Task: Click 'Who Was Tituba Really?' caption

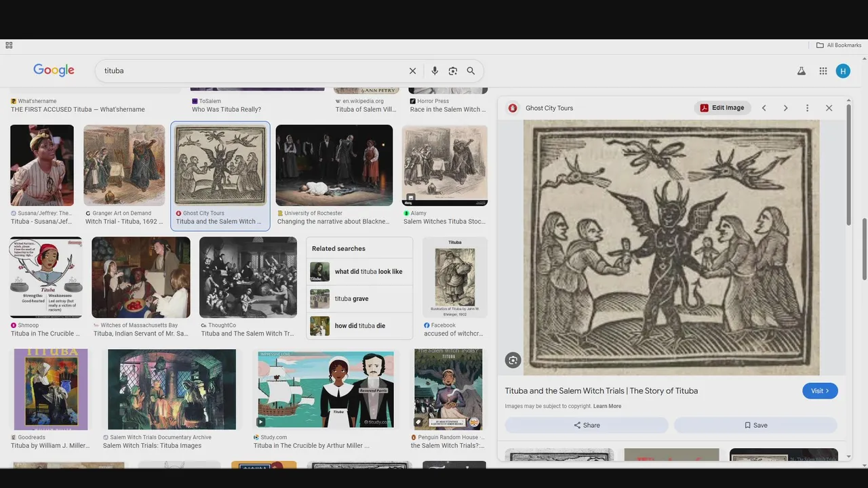Action: 226,109
